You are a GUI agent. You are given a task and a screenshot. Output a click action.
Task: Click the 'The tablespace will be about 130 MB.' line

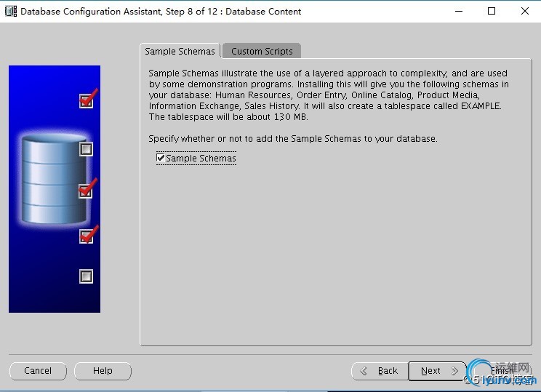pos(228,117)
